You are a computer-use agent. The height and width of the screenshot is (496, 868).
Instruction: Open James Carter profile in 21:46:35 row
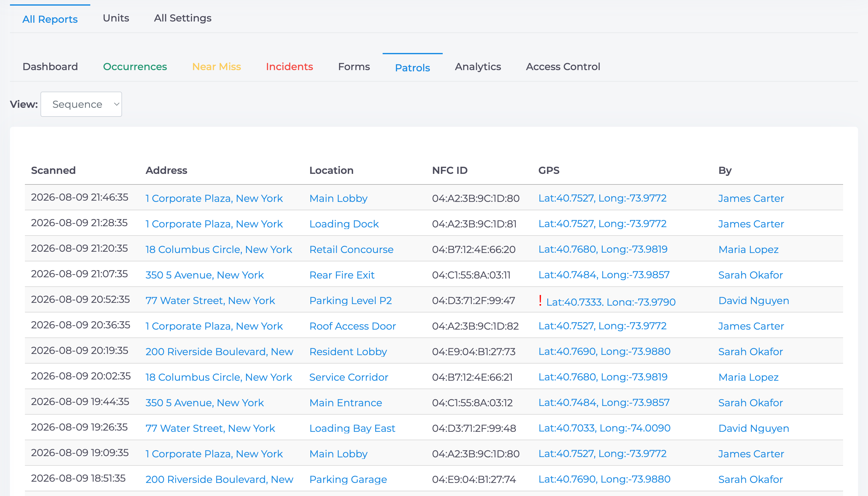coord(751,198)
